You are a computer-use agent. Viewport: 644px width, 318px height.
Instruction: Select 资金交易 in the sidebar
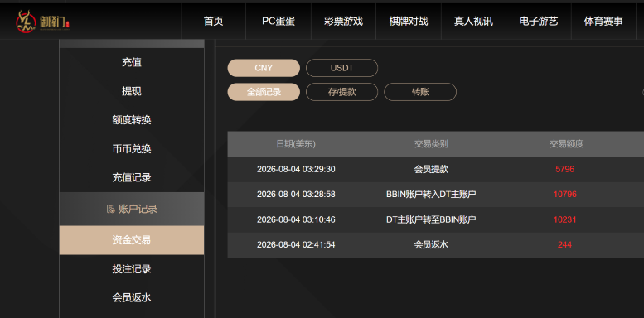click(x=132, y=240)
